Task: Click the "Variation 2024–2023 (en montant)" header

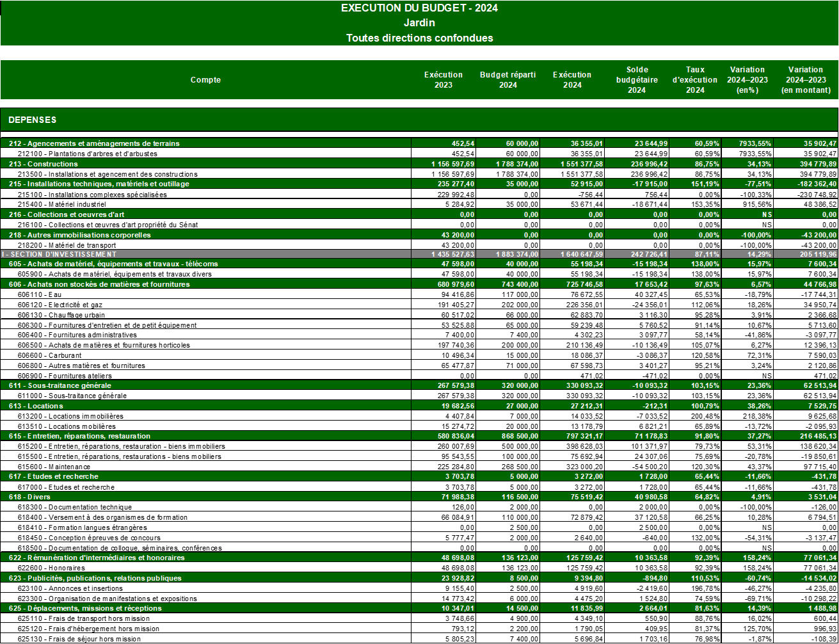Action: (806, 80)
